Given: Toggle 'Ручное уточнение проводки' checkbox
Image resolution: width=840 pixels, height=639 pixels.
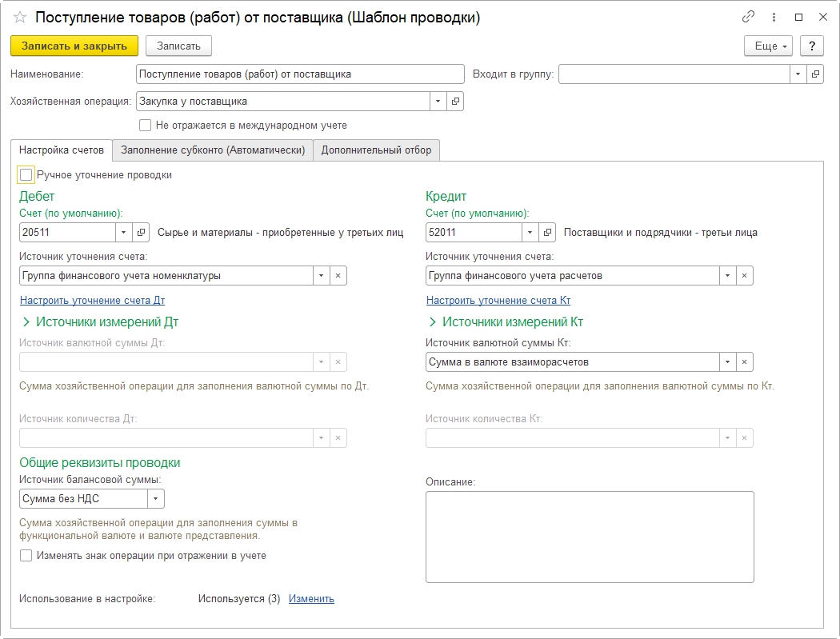Looking at the screenshot, I should pyautogui.click(x=26, y=175).
